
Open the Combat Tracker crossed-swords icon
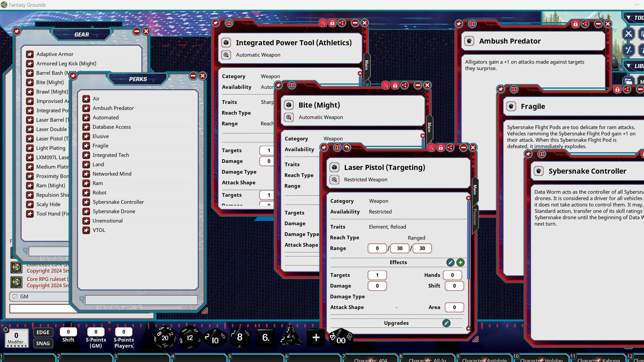tap(629, 34)
